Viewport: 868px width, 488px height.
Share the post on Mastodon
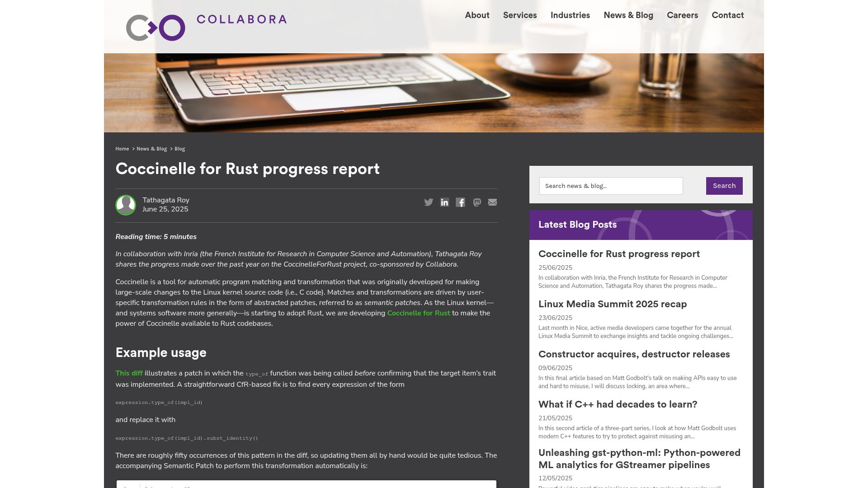pyautogui.click(x=476, y=202)
